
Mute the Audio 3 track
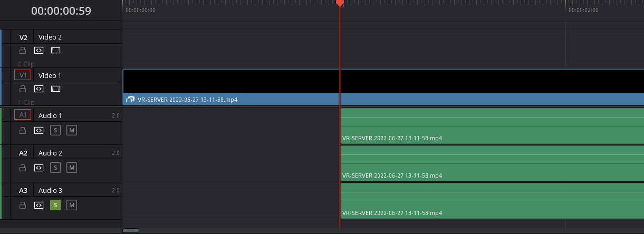click(72, 205)
